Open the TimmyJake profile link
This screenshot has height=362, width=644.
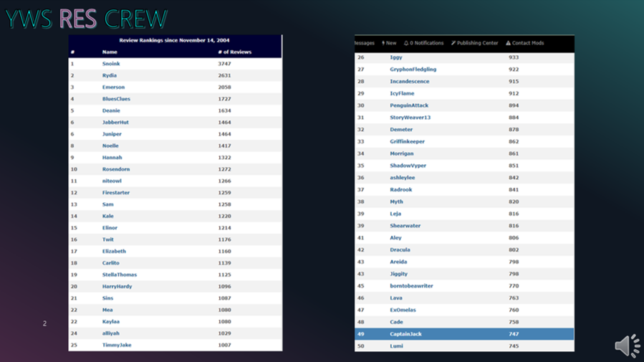point(117,345)
